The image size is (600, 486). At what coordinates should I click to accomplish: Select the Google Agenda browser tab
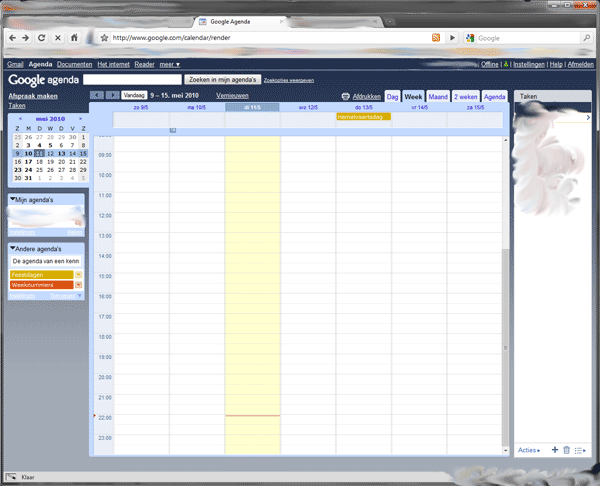pyautogui.click(x=239, y=22)
